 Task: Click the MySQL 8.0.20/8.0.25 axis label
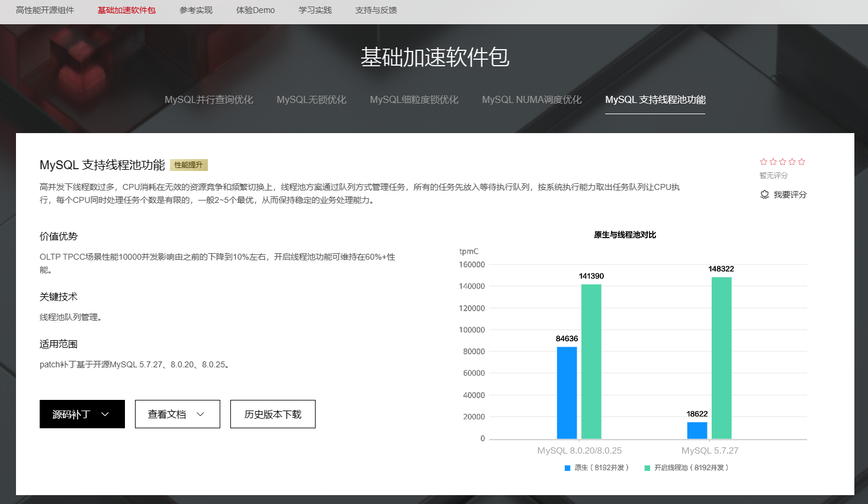coord(580,451)
